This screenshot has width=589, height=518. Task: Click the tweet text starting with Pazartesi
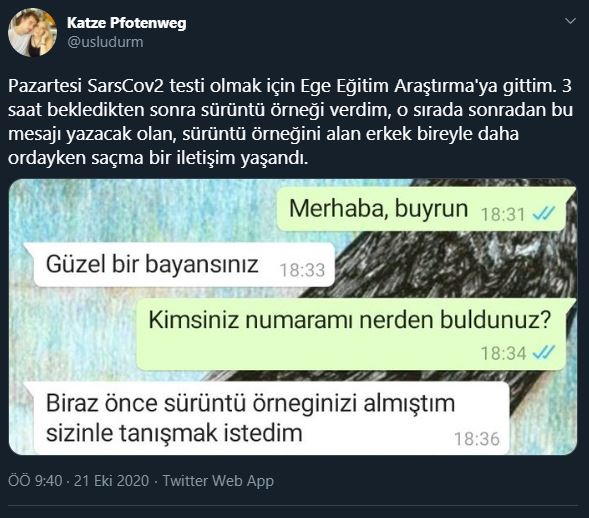(x=290, y=122)
